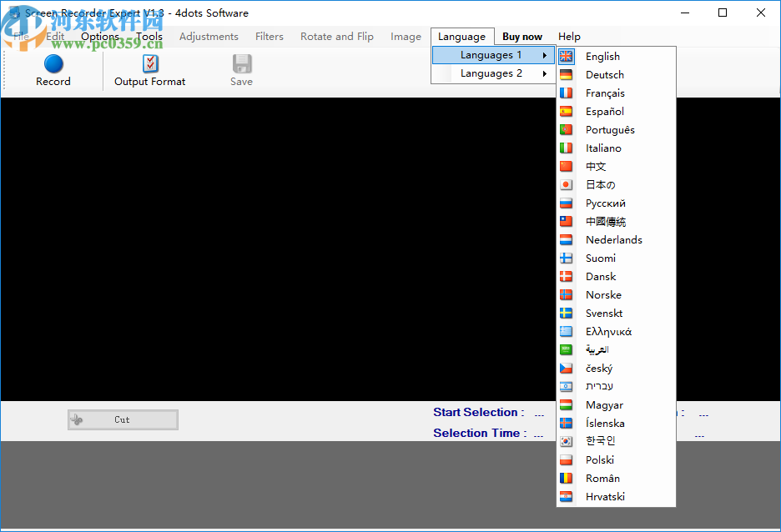This screenshot has height=532, width=781.
Task: Click the Romanian flag icon
Action: [566, 479]
